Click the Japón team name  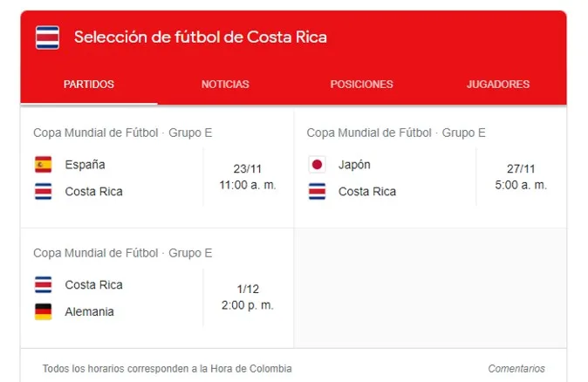354,165
